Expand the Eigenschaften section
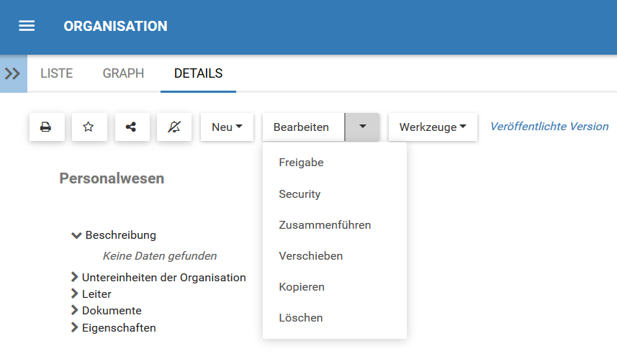This screenshot has height=364, width=617. [74, 328]
